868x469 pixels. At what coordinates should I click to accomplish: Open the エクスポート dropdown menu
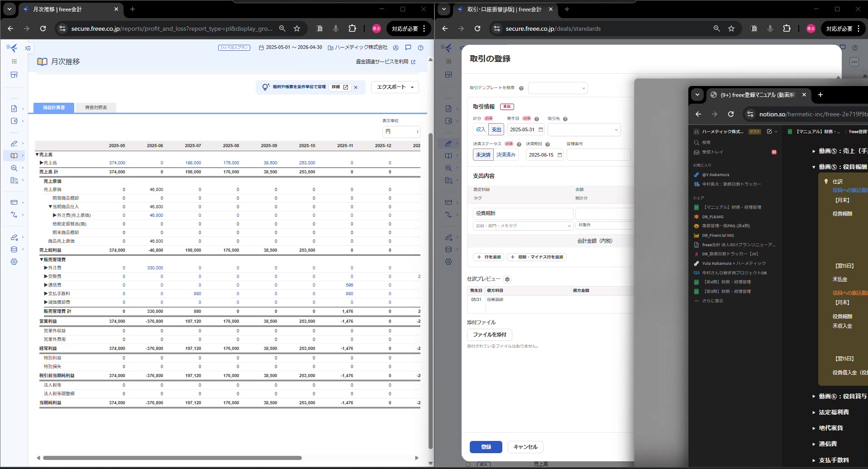pyautogui.click(x=395, y=87)
